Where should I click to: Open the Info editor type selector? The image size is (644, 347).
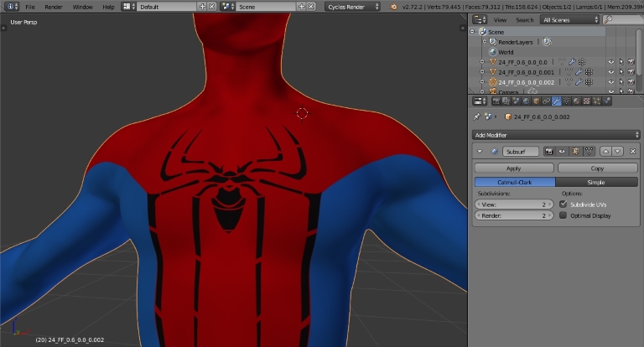click(x=13, y=7)
